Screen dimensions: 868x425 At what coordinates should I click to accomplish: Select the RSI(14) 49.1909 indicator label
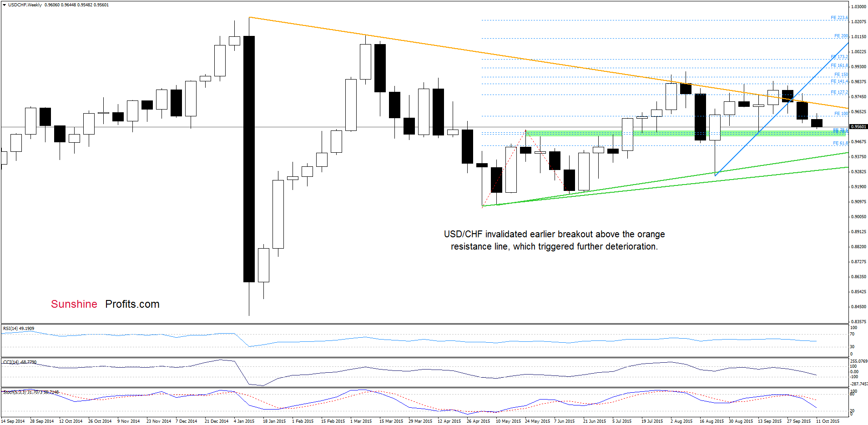[19, 328]
